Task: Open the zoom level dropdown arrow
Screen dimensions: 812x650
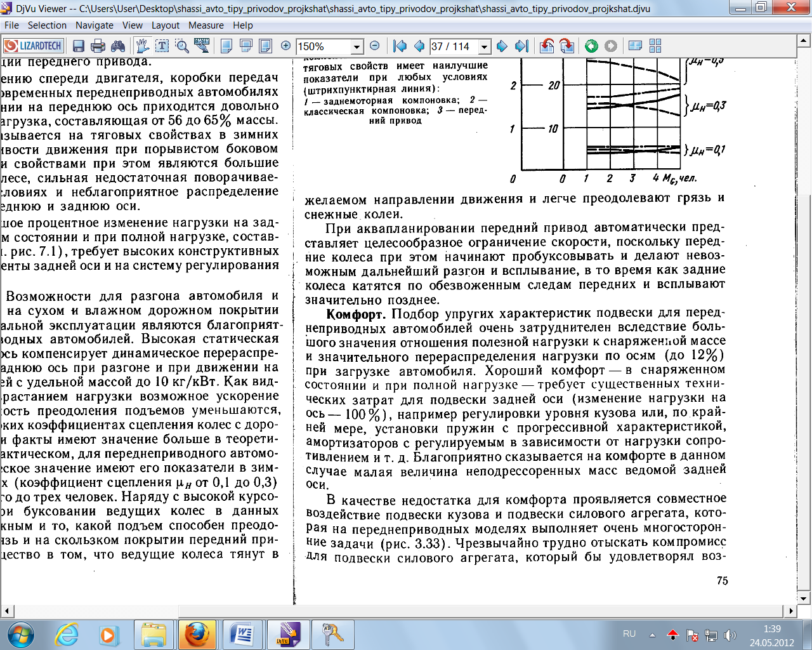Action: pos(357,46)
